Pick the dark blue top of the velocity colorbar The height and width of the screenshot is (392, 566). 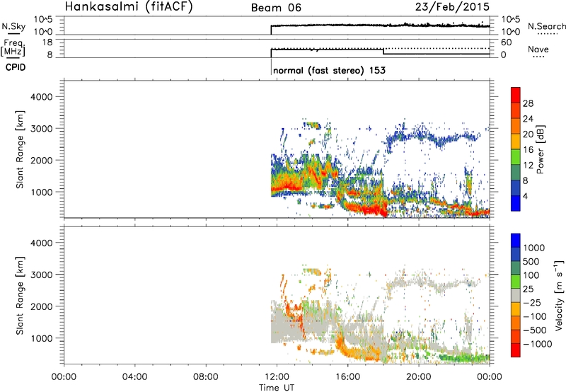click(x=516, y=241)
